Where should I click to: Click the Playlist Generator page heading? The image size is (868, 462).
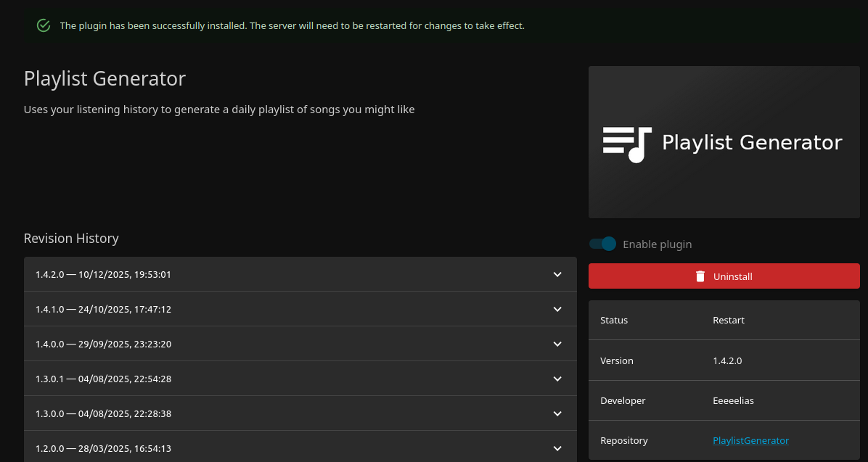tap(105, 78)
